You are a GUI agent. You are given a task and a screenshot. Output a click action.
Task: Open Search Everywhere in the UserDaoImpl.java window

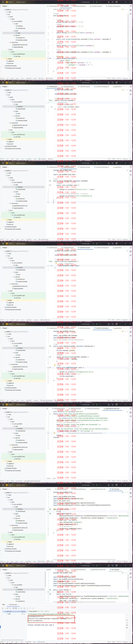(113, 163)
